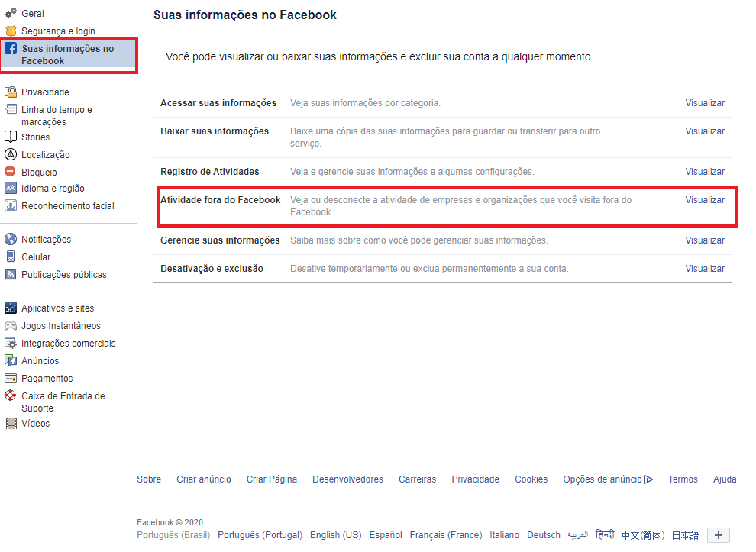
Task: Go to Privacidade in the settings sidebar
Action: 45,92
